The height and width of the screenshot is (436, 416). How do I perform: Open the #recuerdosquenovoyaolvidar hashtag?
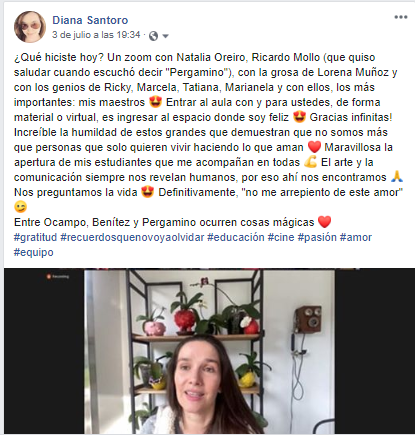(x=132, y=238)
